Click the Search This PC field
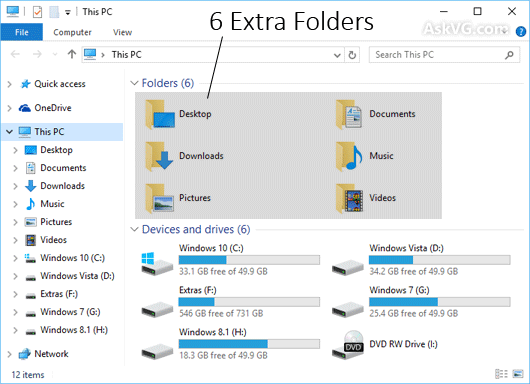This screenshot has height=384, width=530. [x=444, y=55]
